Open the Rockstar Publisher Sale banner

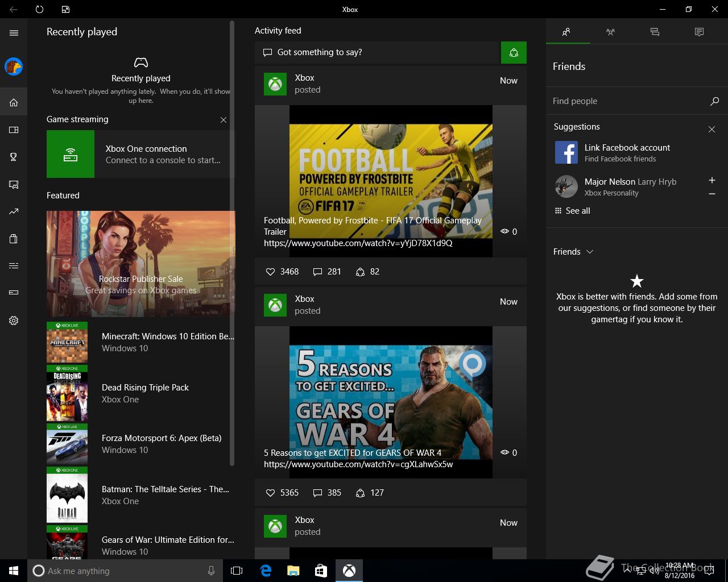pyautogui.click(x=140, y=264)
